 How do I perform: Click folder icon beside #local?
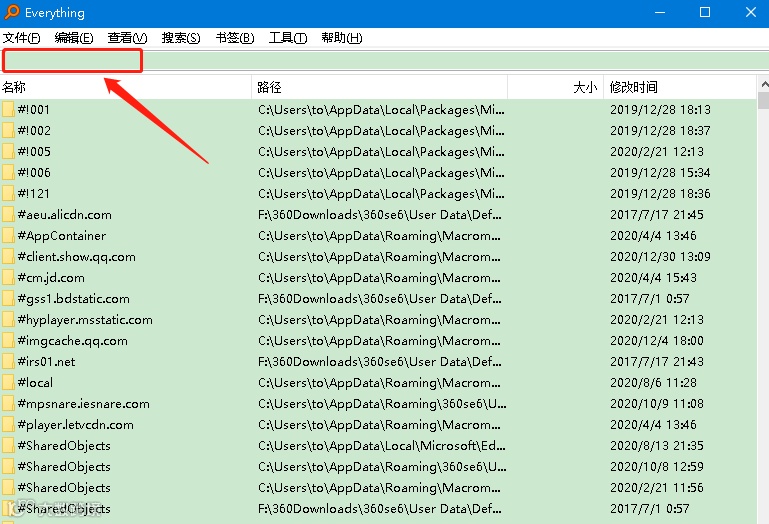click(8, 383)
